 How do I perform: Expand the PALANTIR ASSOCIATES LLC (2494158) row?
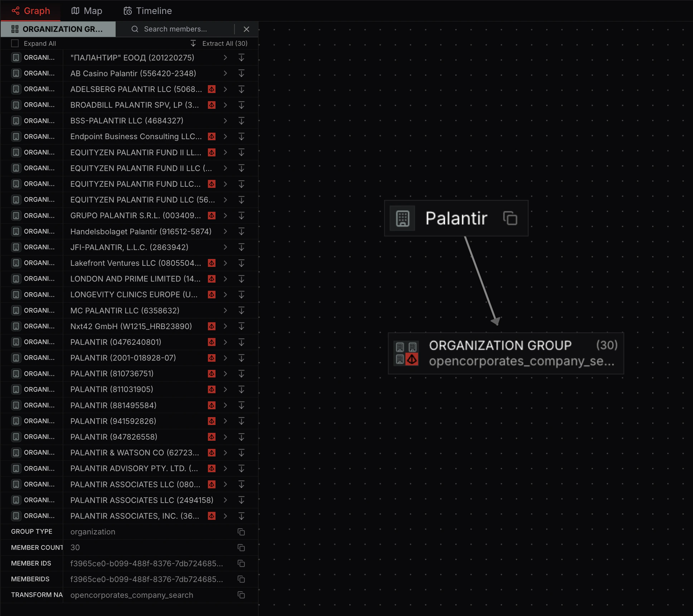click(x=225, y=500)
